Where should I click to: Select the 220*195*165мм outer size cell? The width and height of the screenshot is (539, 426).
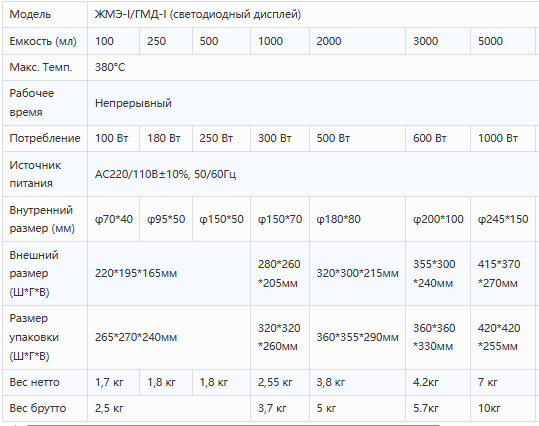[x=169, y=273]
